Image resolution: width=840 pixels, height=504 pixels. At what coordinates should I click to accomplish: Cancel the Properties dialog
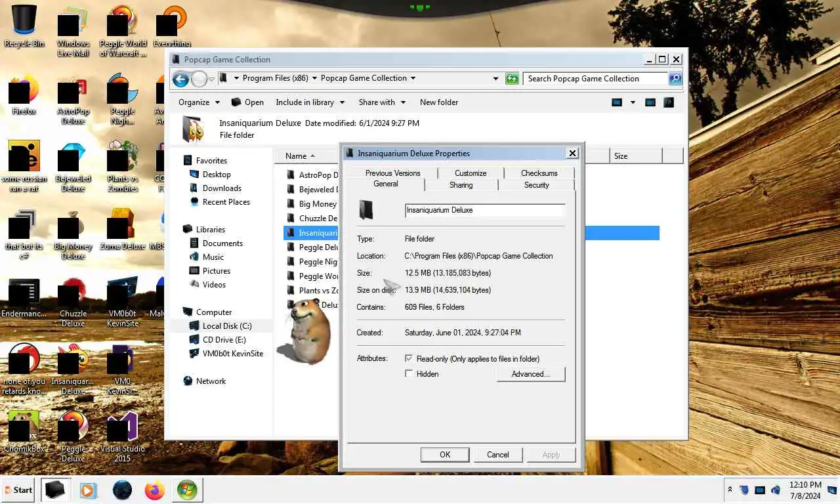pos(497,455)
